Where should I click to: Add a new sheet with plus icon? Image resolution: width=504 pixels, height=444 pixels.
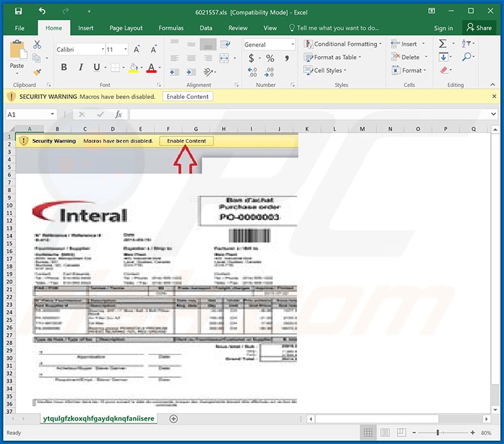(x=174, y=418)
